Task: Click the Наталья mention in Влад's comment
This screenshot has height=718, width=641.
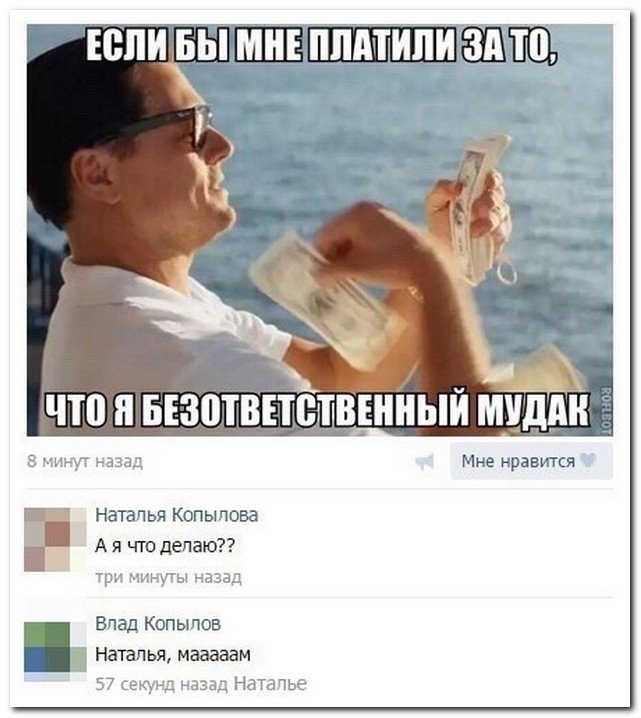Action: pos(131,654)
